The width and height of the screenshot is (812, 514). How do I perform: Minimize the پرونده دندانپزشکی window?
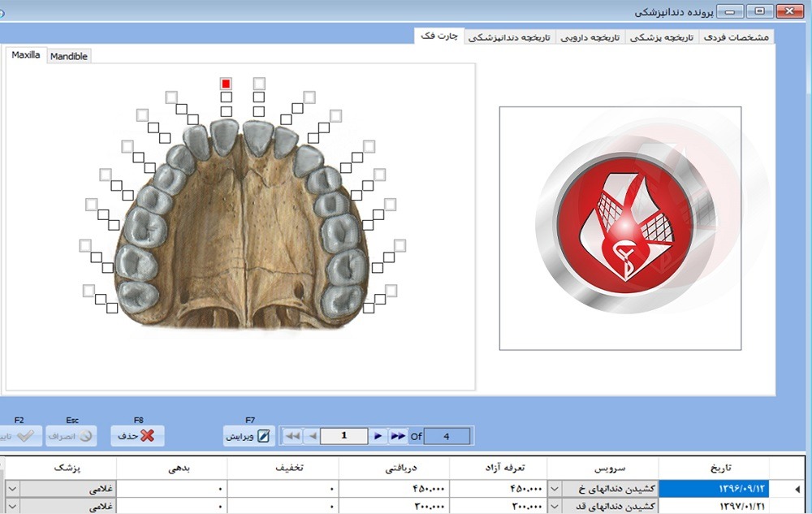pyautogui.click(x=730, y=11)
